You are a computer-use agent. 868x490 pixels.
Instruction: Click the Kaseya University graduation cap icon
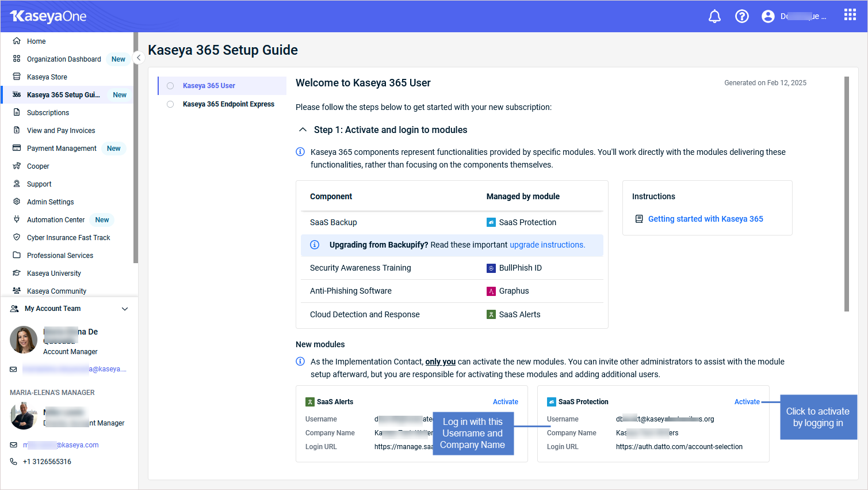pos(17,273)
